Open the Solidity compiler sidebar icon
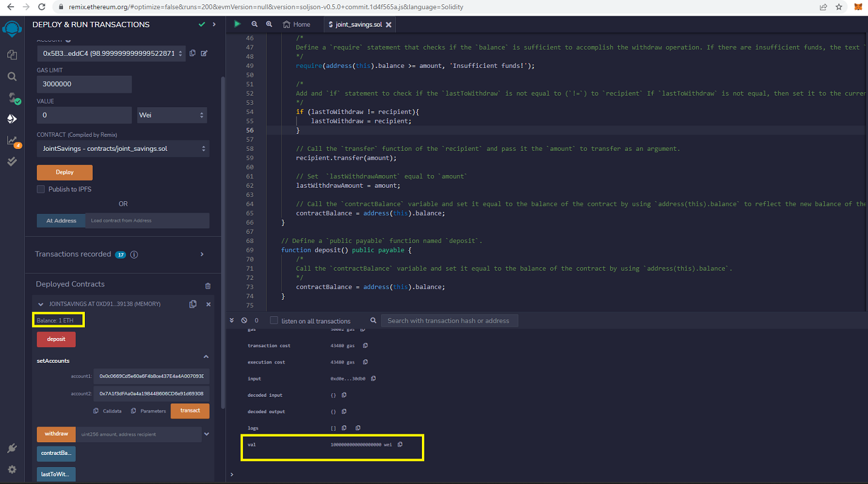Screen dimensions: 868x484 (13, 98)
